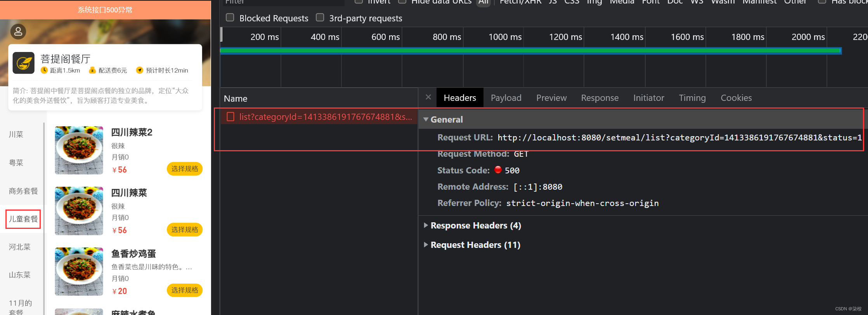The width and height of the screenshot is (868, 315).
Task: Click the 四川辣菜2 dish title
Action: tap(132, 132)
